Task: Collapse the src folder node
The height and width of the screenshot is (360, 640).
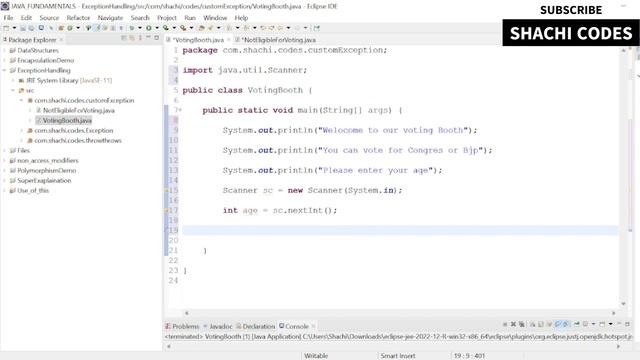Action: tap(13, 90)
